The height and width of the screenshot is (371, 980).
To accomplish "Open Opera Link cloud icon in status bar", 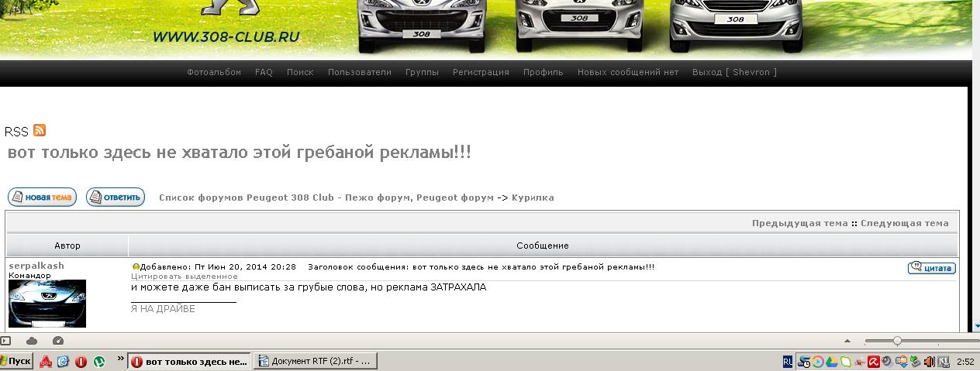I will (x=32, y=341).
